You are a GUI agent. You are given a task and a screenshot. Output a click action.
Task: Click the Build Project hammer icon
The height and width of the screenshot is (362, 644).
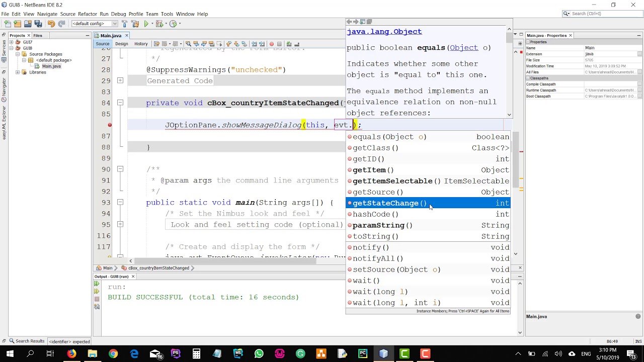point(124,24)
